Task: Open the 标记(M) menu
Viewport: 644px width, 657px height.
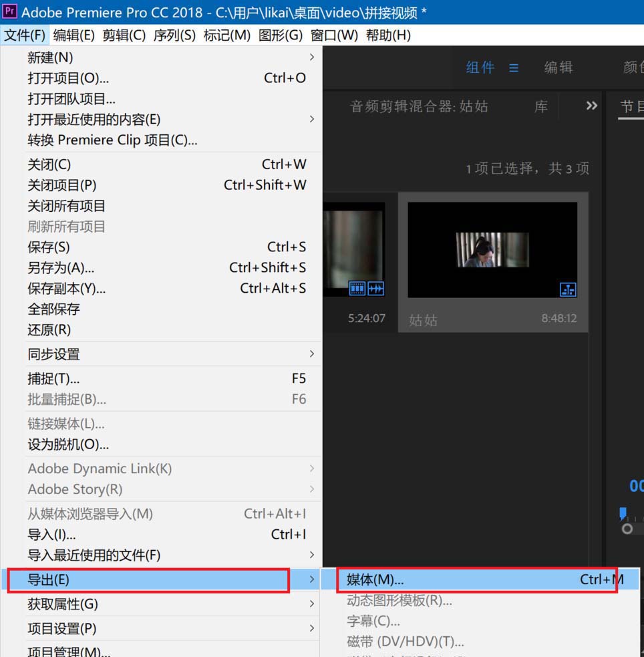Action: (227, 35)
